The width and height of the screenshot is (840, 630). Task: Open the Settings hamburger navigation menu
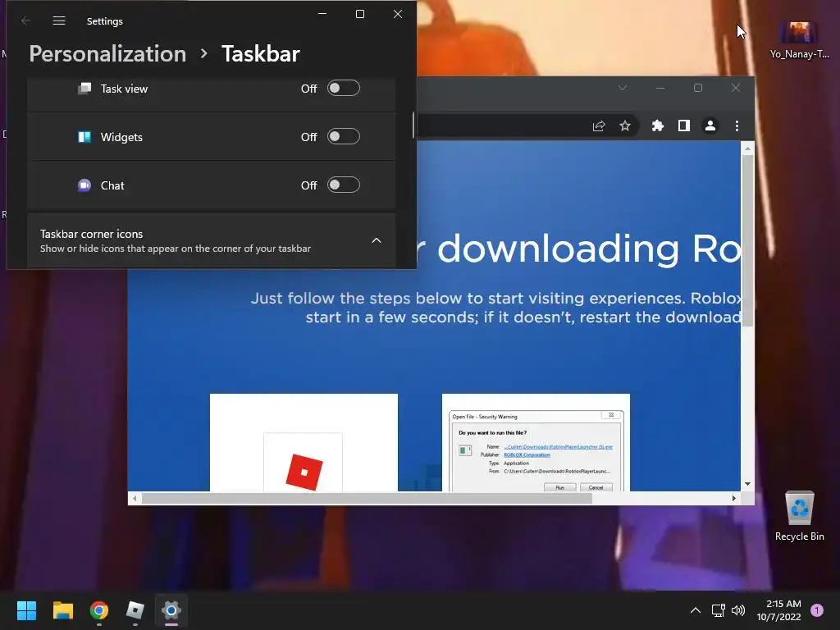point(59,21)
